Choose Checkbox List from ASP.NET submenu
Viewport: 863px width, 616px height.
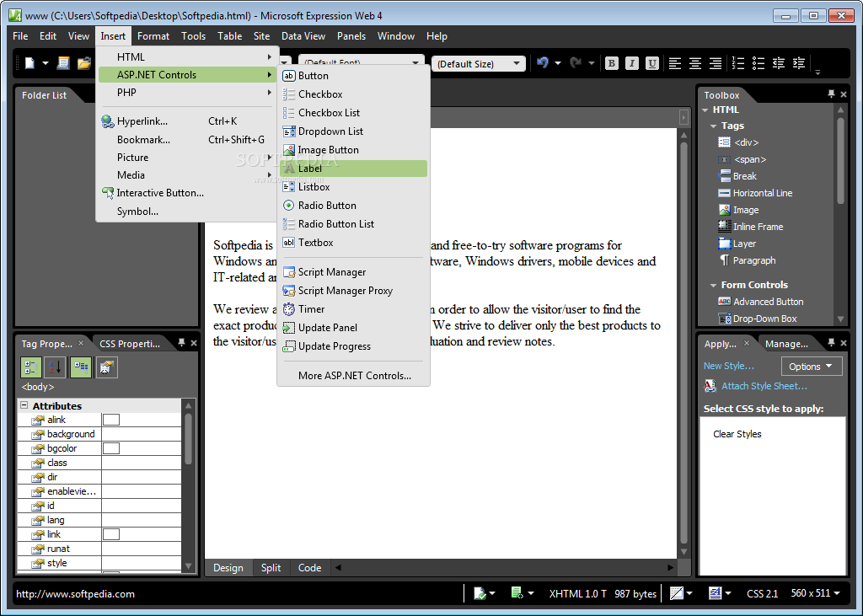(353, 112)
